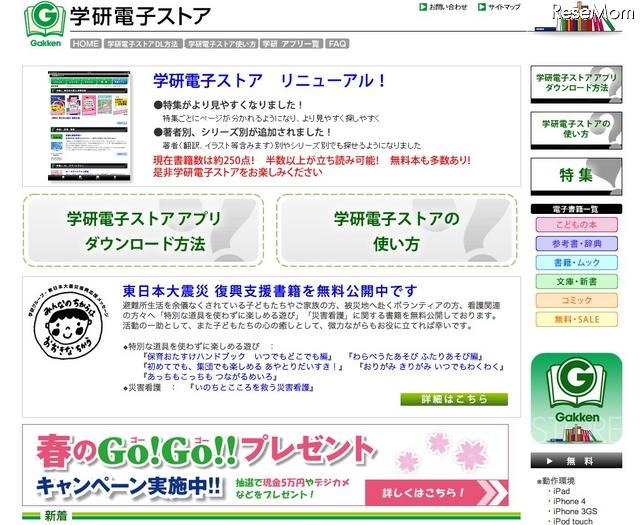Select コミック category
640x525 pixels.
click(x=576, y=300)
